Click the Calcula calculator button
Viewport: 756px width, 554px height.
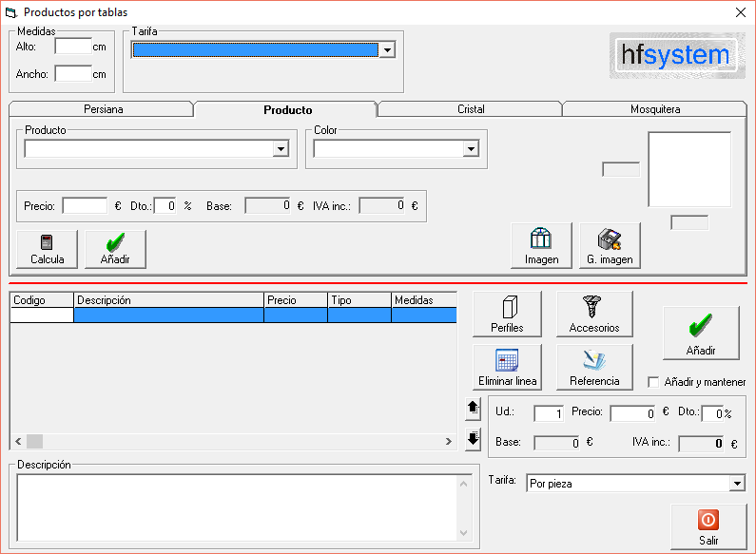(48, 249)
